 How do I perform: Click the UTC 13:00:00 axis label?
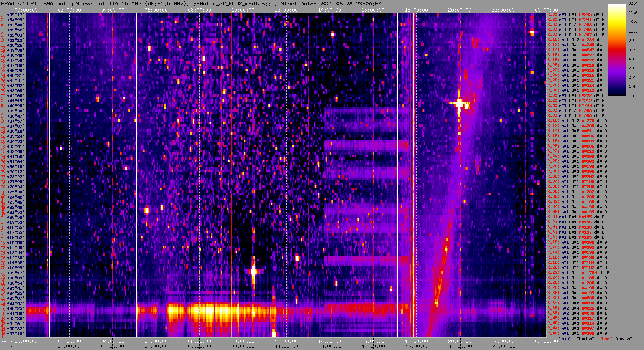click(x=330, y=346)
